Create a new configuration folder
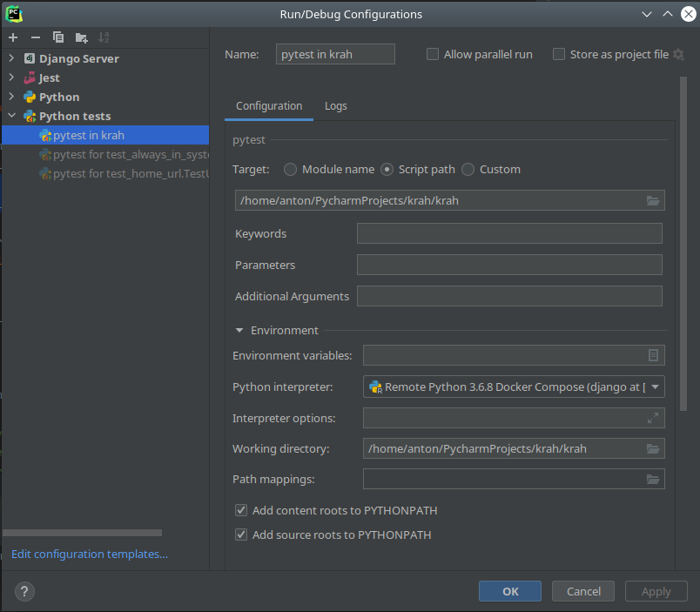The height and width of the screenshot is (612, 700). point(81,37)
